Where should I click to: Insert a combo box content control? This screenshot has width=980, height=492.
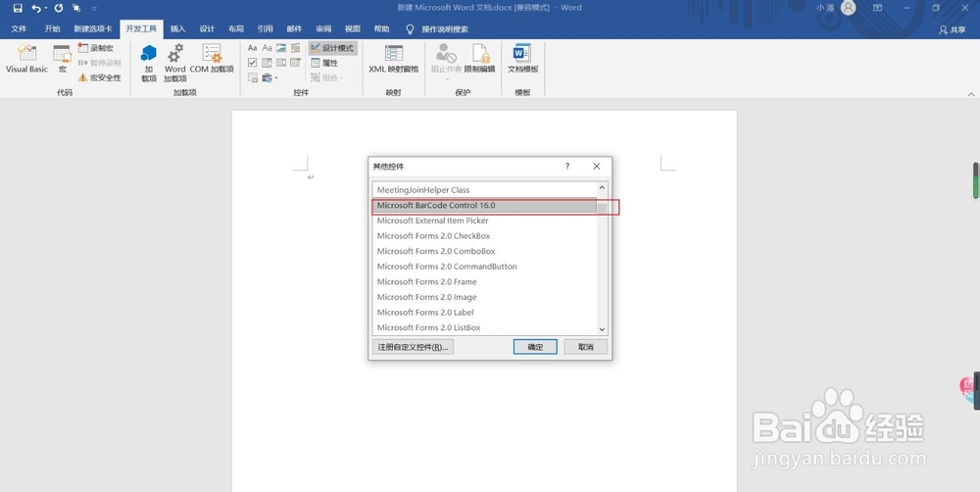267,63
